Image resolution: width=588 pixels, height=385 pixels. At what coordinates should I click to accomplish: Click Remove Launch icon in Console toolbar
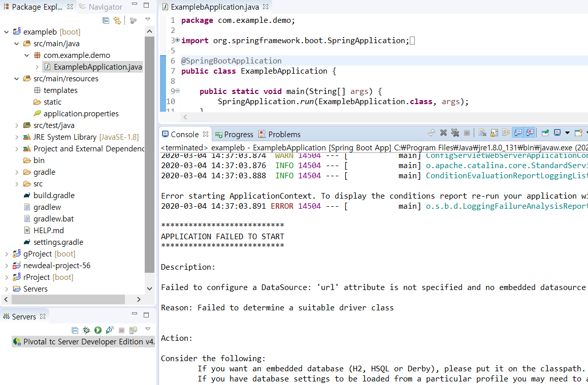pyautogui.click(x=443, y=133)
